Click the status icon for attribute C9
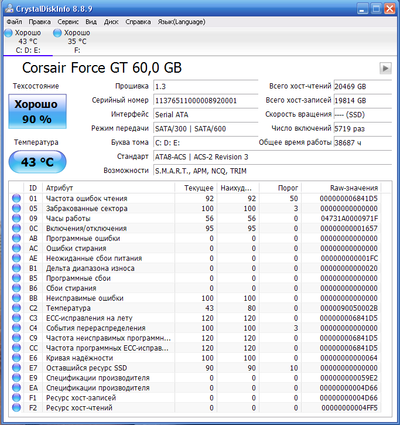The width and height of the screenshot is (400, 425). [x=16, y=338]
